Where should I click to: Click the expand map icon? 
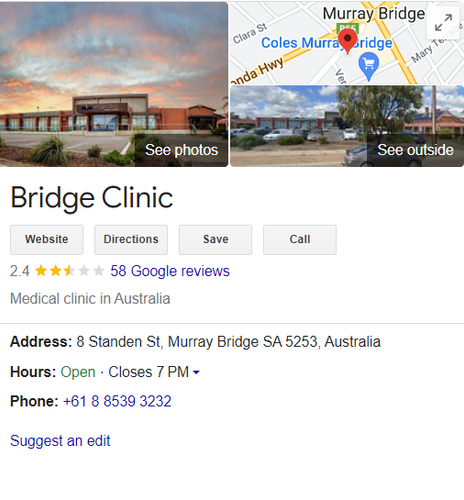[443, 23]
